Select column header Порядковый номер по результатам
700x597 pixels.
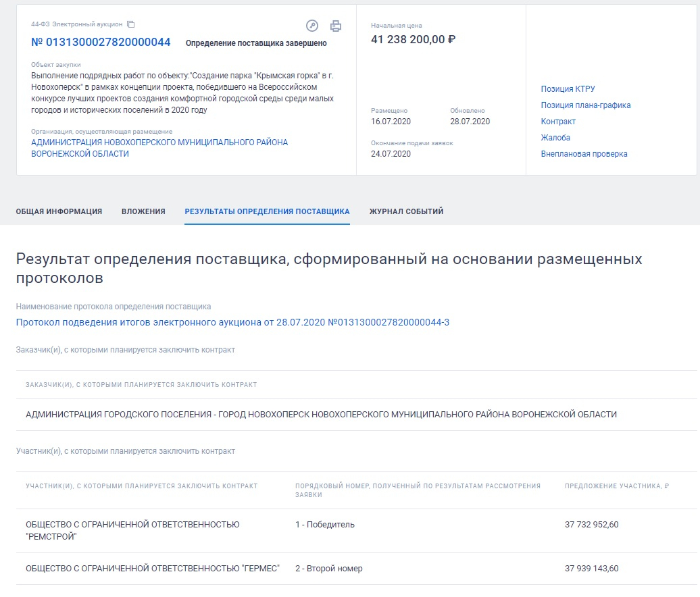(x=418, y=490)
